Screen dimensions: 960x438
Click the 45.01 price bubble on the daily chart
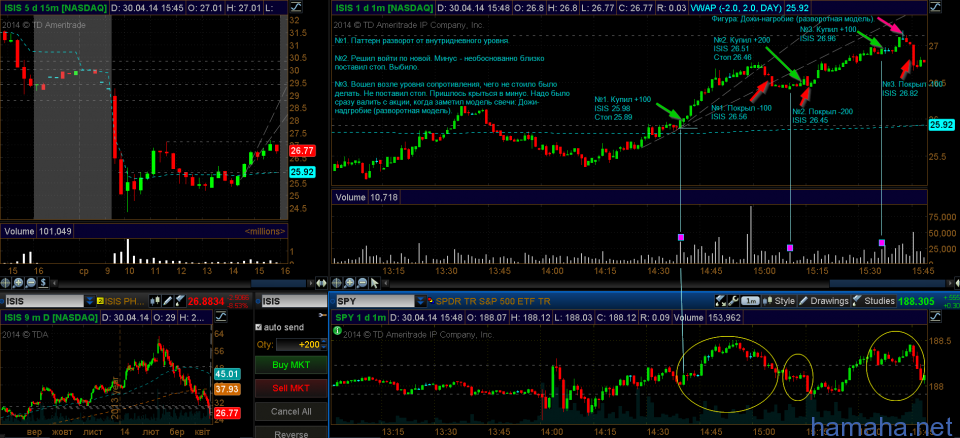pyautogui.click(x=225, y=374)
